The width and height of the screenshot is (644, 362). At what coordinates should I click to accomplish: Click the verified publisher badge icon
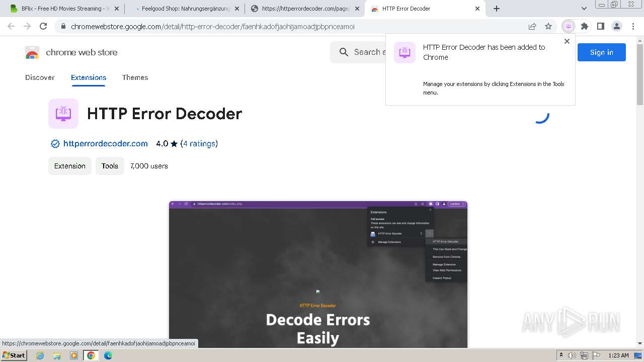[55, 144]
